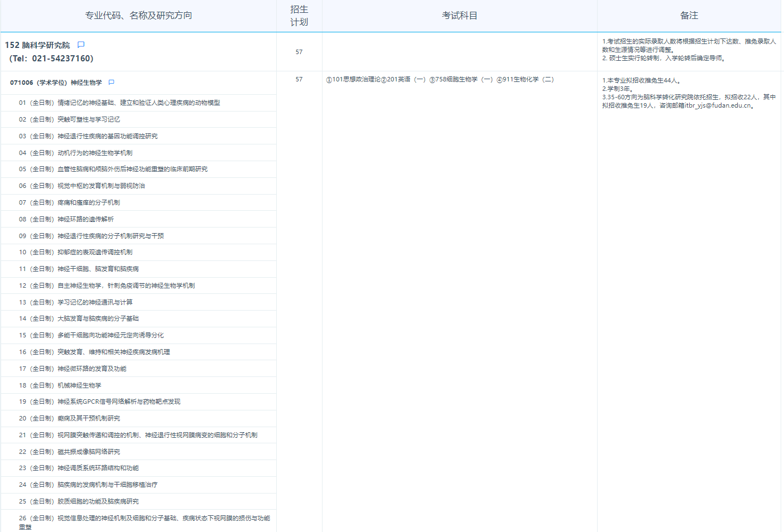Choose direction 08 神经环路的遗传解析
Viewport: 784px width, 532px height.
tap(66, 219)
